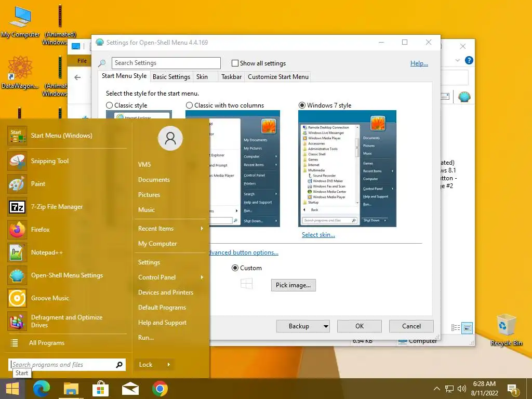Switch to the Basic Settings tab
The height and width of the screenshot is (399, 532).
coord(171,77)
